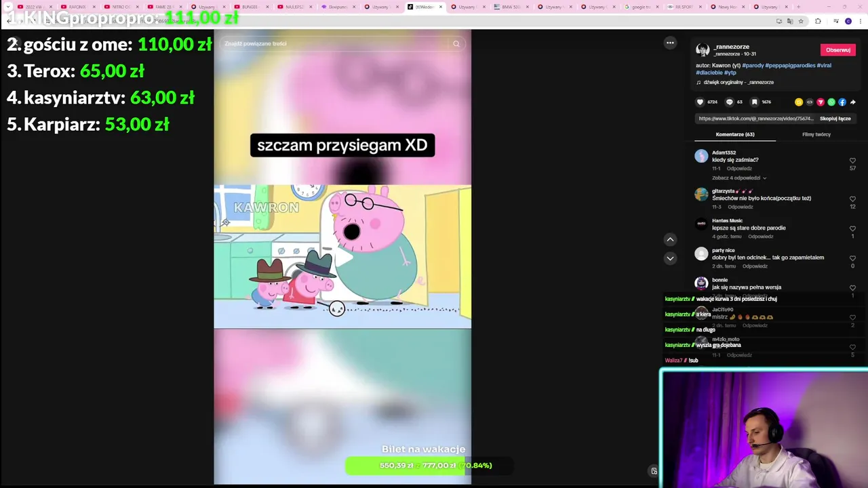Open the RAFONIX browser tab
This screenshot has width=868, height=488.
(x=77, y=7)
